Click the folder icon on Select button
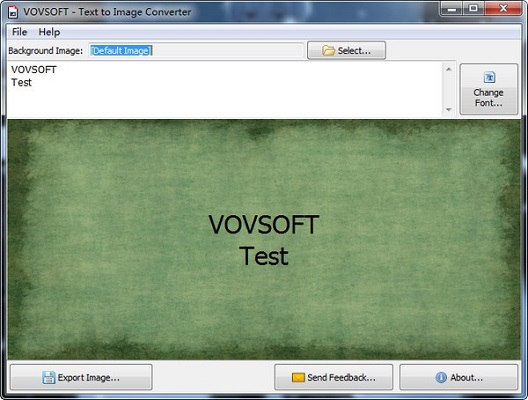Screen dimensions: 528x400 (328, 51)
